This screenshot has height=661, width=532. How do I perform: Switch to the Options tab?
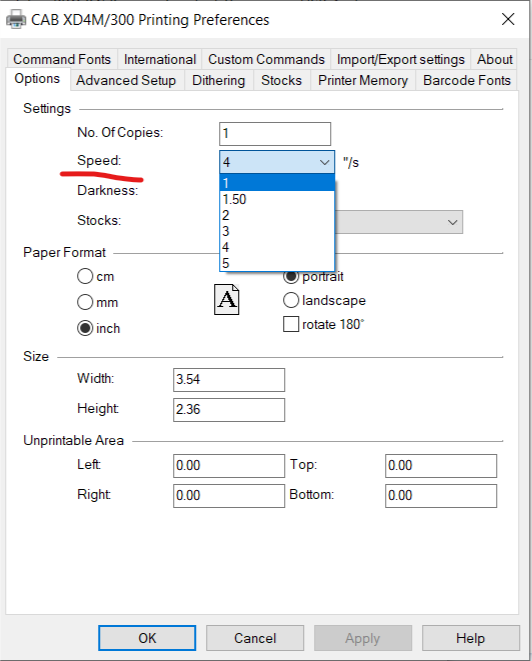point(37,78)
